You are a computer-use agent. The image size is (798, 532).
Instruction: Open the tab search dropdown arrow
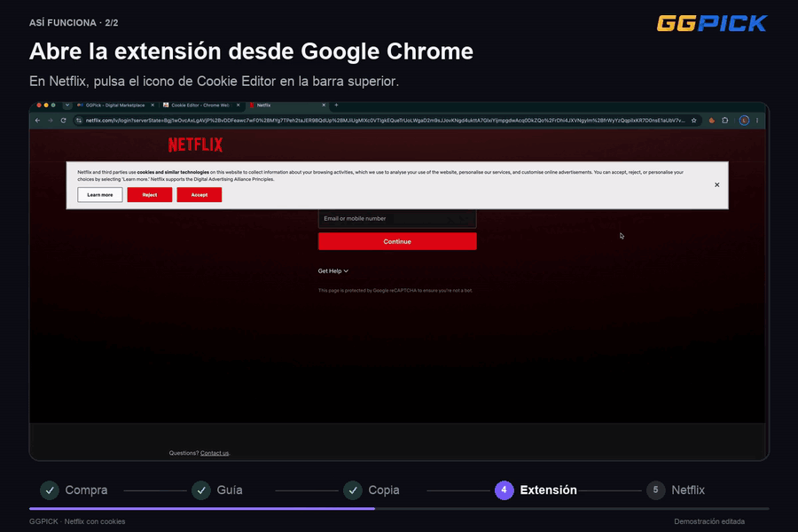pyautogui.click(x=67, y=106)
